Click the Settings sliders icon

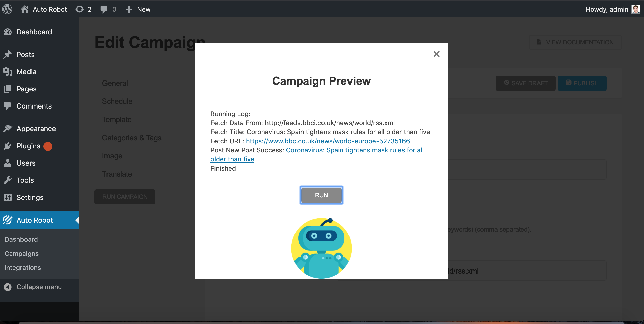[8, 197]
